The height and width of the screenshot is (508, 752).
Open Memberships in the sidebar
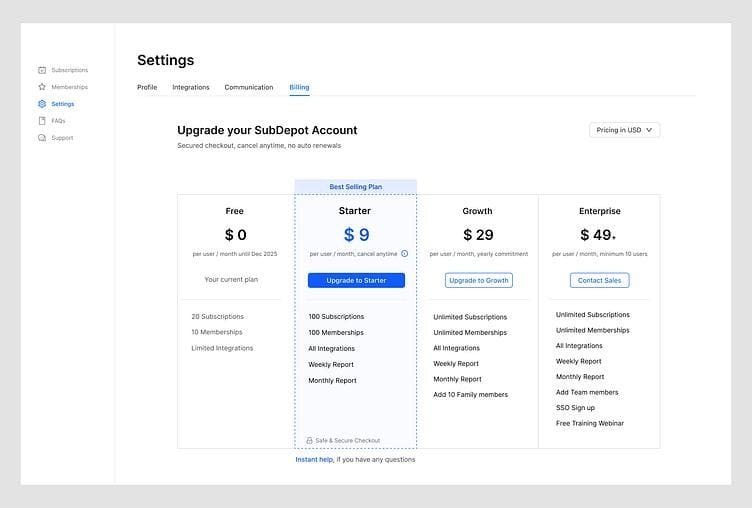click(x=70, y=87)
